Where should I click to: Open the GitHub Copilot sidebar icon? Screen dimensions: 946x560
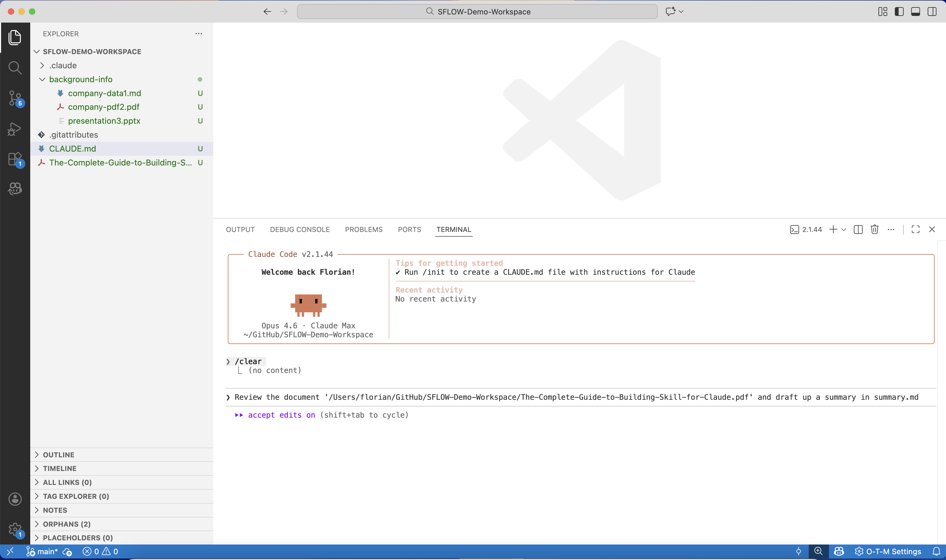[x=15, y=189]
